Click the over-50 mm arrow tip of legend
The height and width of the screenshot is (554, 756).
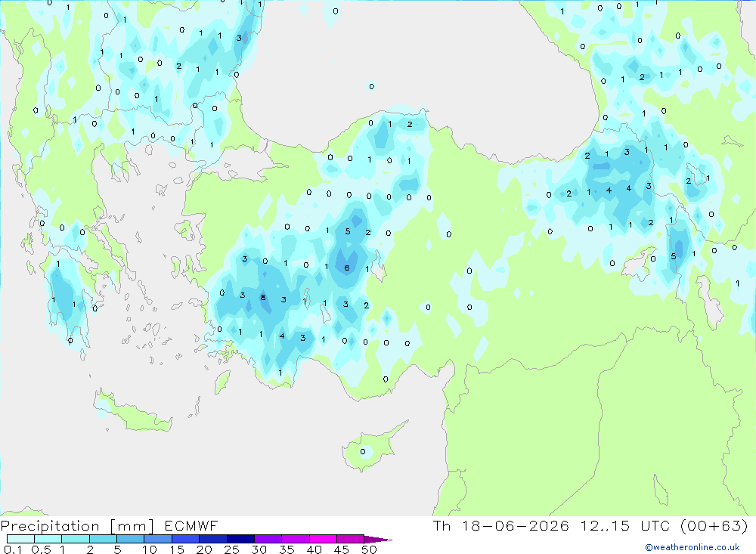[x=379, y=540]
